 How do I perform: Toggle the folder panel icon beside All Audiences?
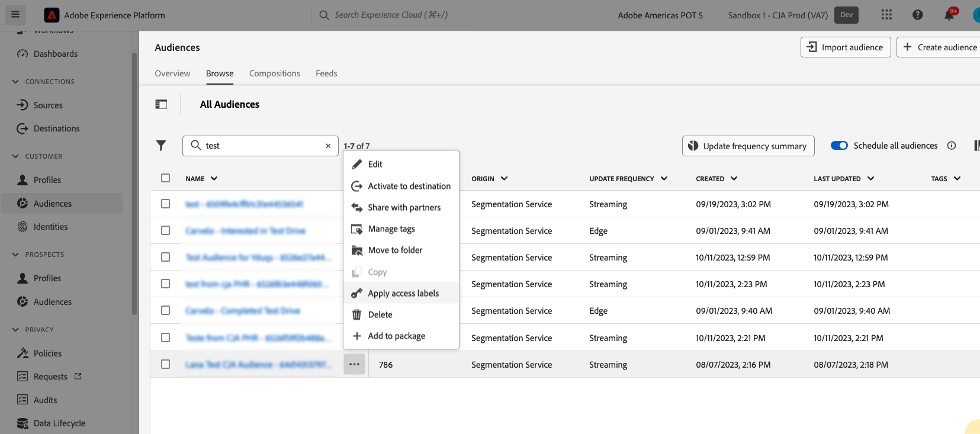pyautogui.click(x=161, y=104)
